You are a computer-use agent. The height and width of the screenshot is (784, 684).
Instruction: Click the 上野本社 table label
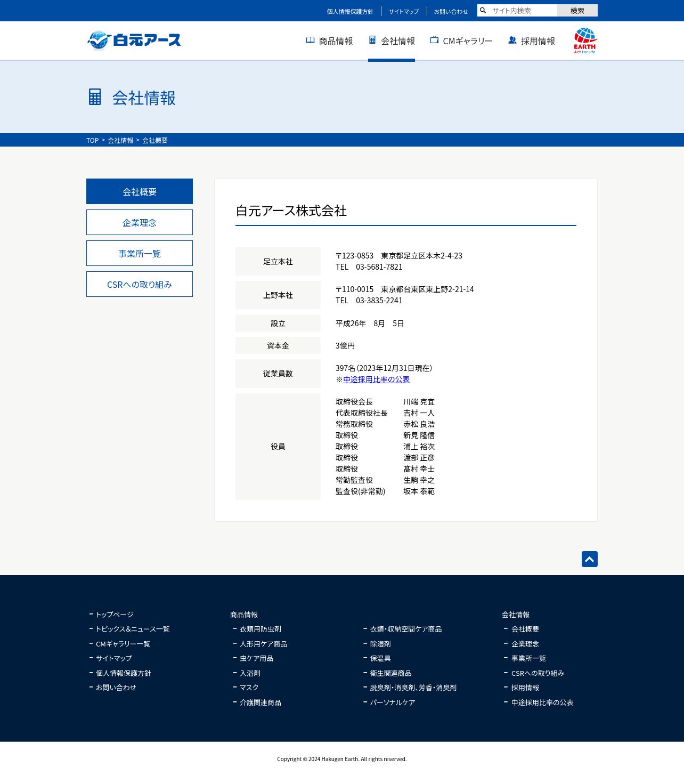pyautogui.click(x=278, y=295)
